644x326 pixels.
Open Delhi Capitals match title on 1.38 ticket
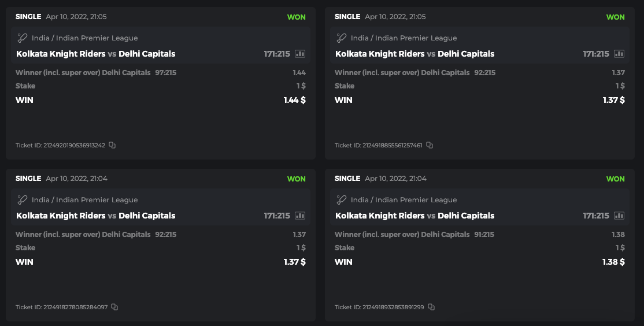(x=466, y=216)
